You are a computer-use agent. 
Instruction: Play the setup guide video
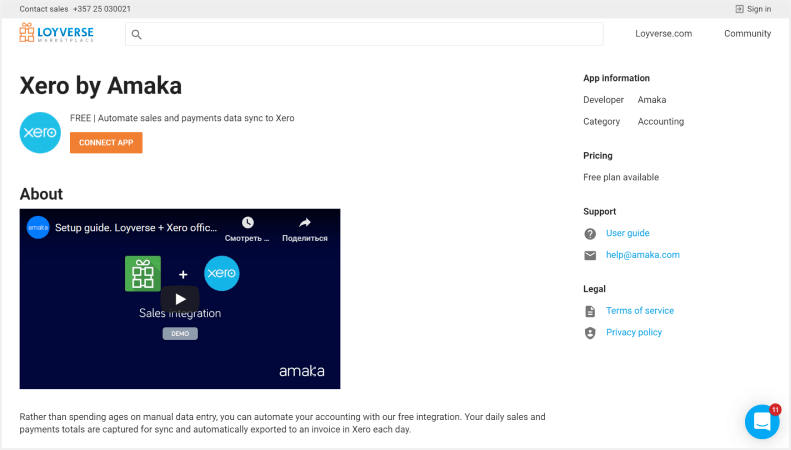180,299
